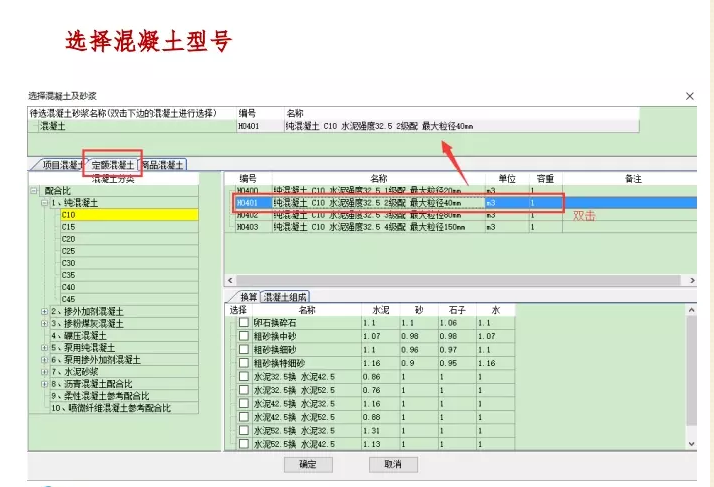Enable the 粗砂换中砂 option
Screen dimensions: 714x487
(243, 336)
